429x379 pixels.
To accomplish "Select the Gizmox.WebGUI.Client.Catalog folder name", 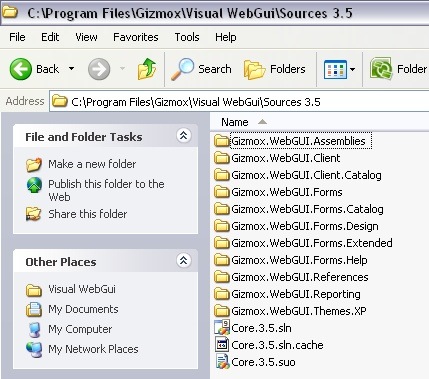I will coord(306,175).
